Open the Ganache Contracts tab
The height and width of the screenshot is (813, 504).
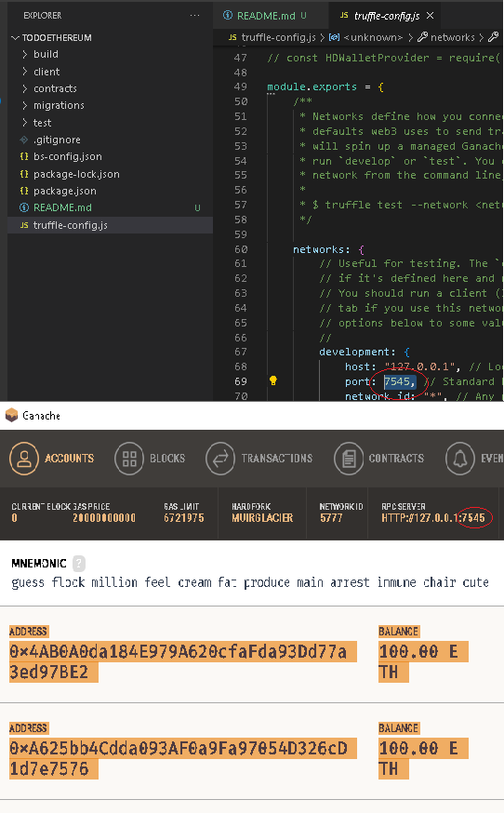click(379, 459)
